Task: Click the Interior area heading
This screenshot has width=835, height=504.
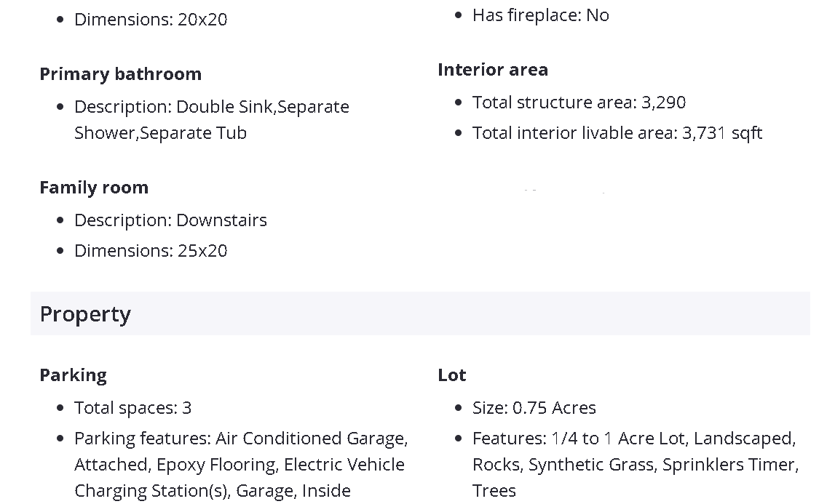Action: click(493, 70)
